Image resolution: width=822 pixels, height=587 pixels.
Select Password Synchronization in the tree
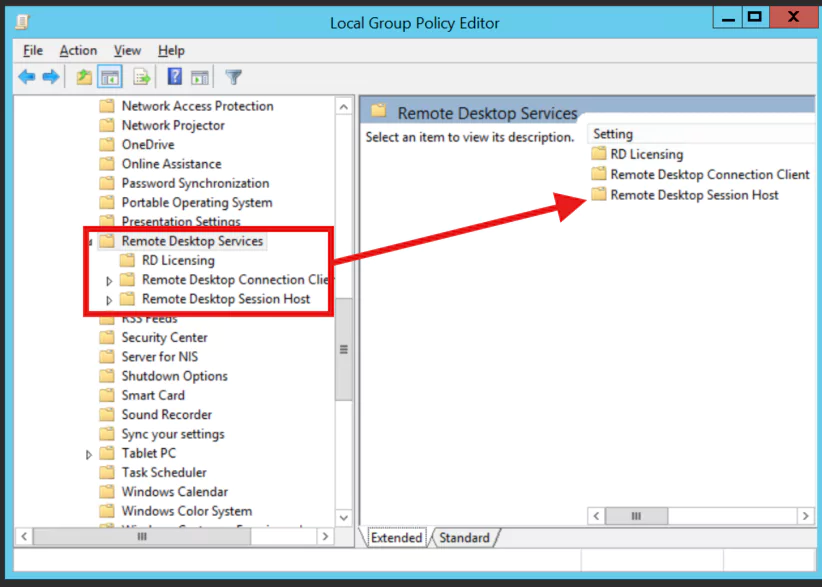click(x=196, y=183)
